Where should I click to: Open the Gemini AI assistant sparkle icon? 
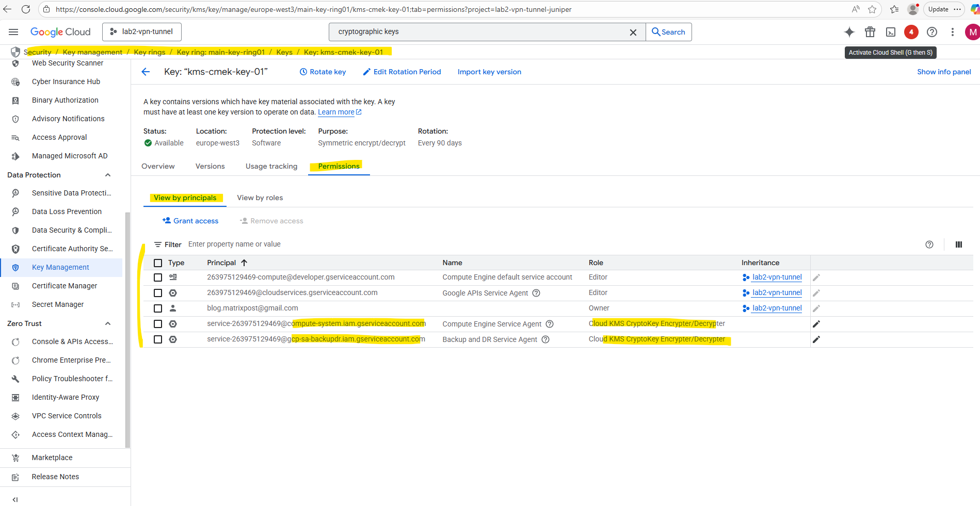(849, 32)
